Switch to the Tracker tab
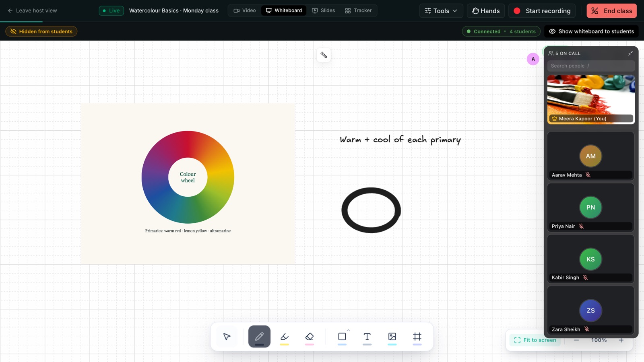The height and width of the screenshot is (362, 644). point(358,10)
